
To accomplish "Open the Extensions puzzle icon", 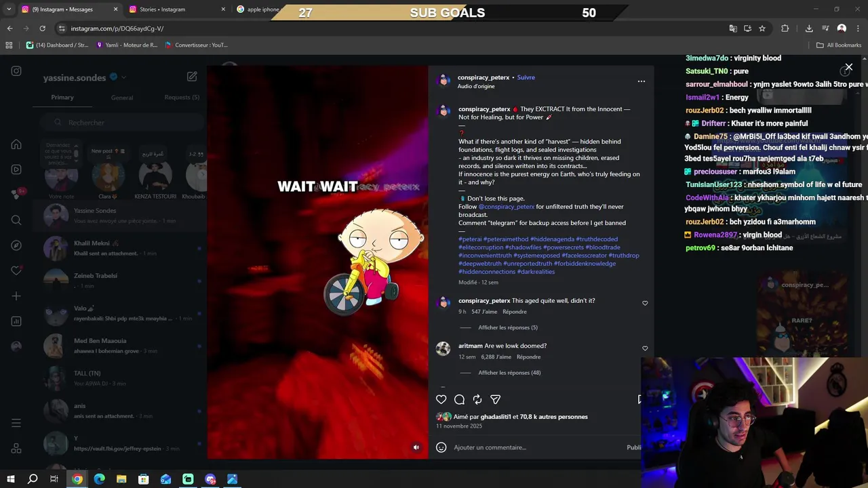I will pyautogui.click(x=785, y=28).
